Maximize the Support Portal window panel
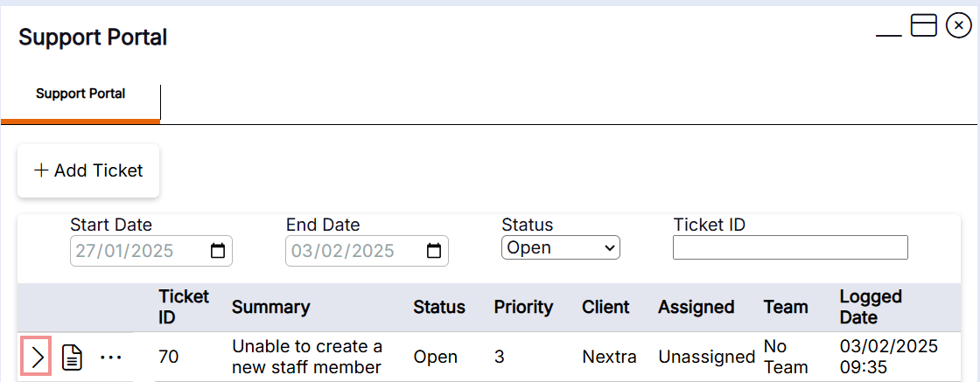This screenshot has width=980, height=382. (x=924, y=25)
